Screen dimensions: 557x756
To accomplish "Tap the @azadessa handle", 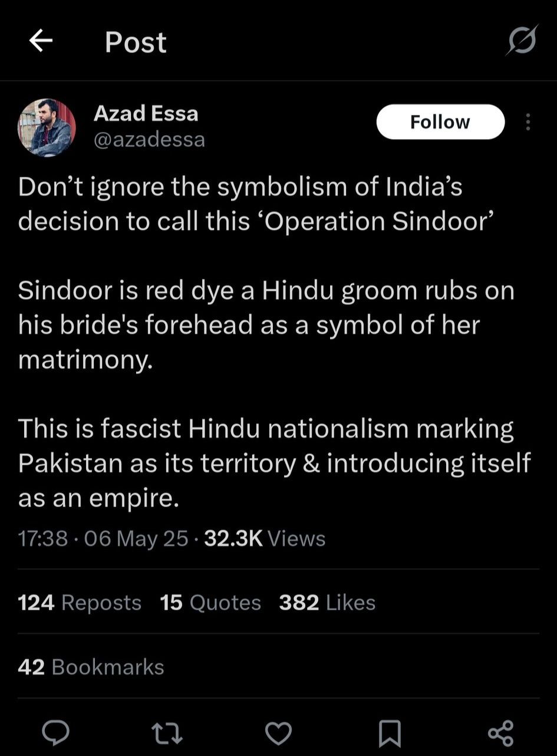I will pyautogui.click(x=149, y=140).
